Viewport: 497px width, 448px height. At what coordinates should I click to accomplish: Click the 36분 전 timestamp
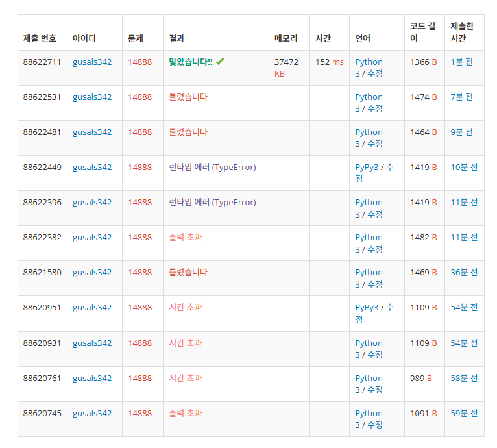[464, 273]
